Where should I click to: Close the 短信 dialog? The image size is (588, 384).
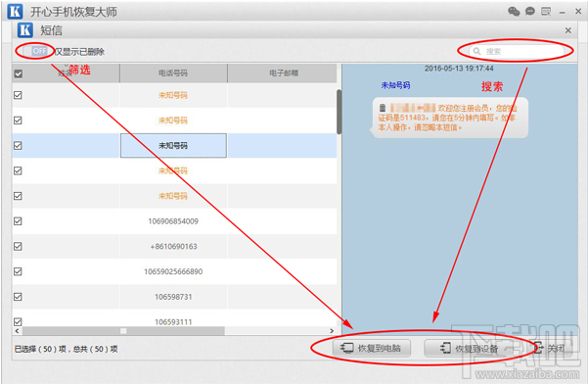pos(568,30)
